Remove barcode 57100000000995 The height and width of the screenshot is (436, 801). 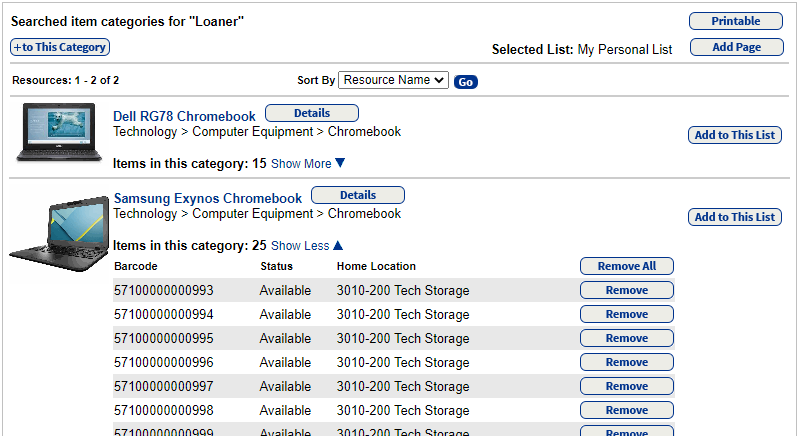pyautogui.click(x=627, y=338)
